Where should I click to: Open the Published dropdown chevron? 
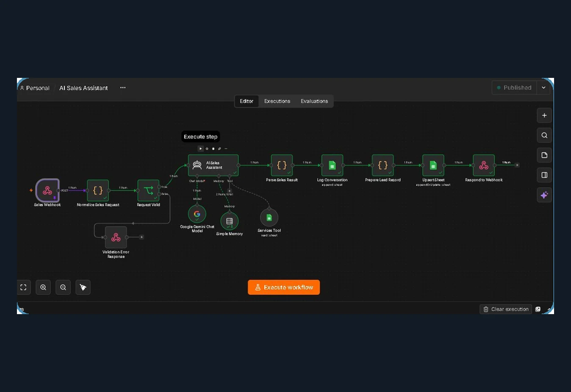pyautogui.click(x=543, y=88)
